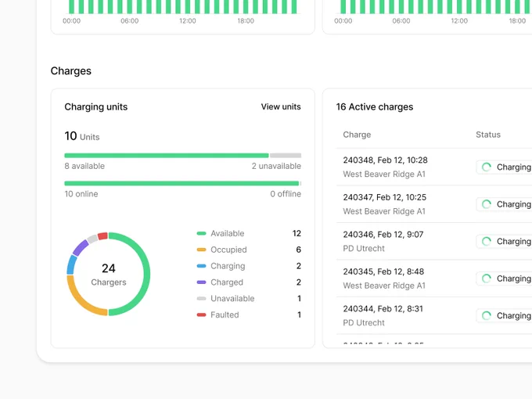Select the Charging status badge of 240346
This screenshot has height=399, width=532.
pos(504,242)
